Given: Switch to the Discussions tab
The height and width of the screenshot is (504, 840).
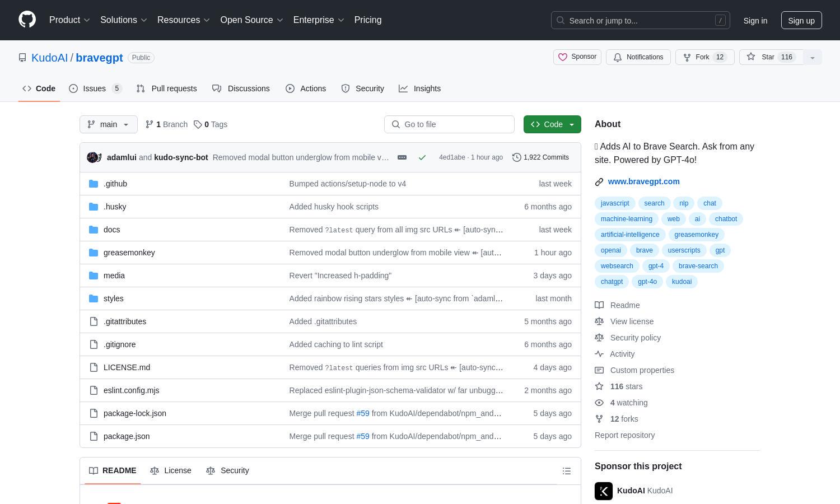Looking at the screenshot, I should (241, 88).
